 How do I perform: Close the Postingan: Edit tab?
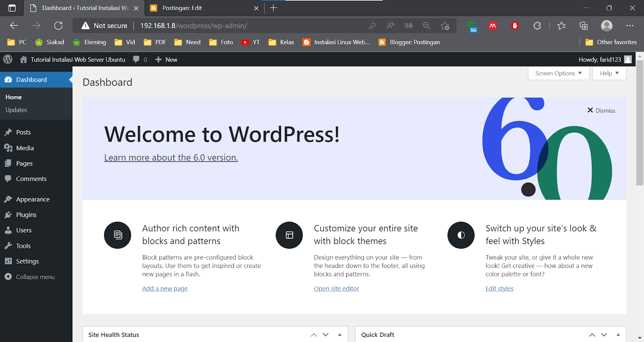256,8
